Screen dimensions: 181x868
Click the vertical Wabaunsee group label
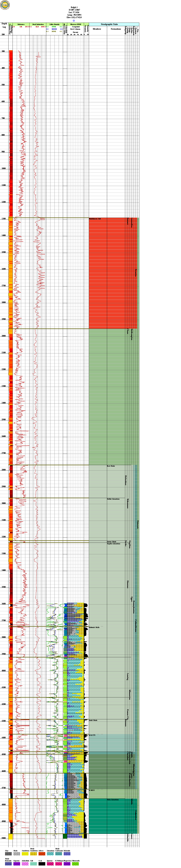[128, 503]
